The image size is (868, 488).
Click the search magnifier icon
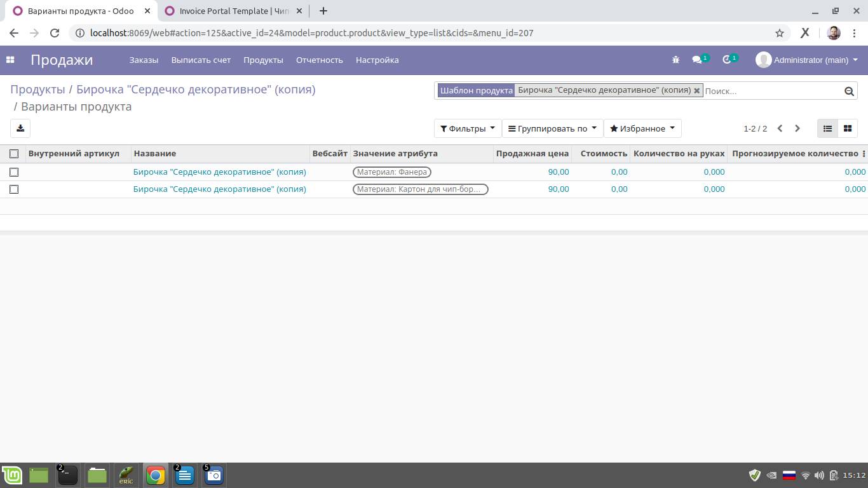tap(849, 91)
